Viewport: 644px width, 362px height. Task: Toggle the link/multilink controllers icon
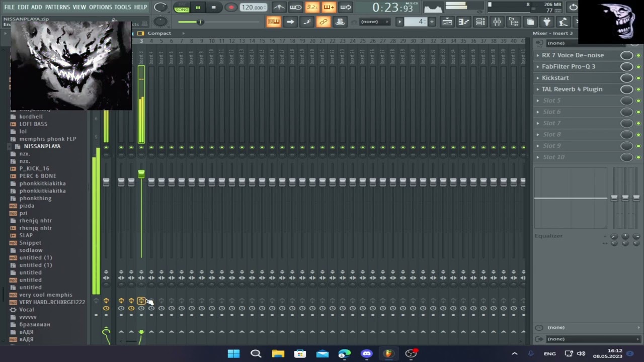[x=323, y=22]
